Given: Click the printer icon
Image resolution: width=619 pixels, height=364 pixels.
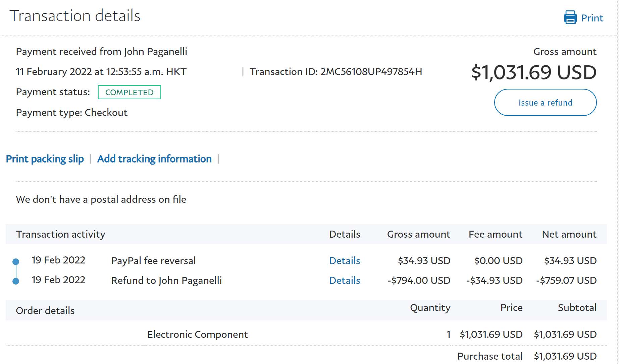Looking at the screenshot, I should pos(570,17).
